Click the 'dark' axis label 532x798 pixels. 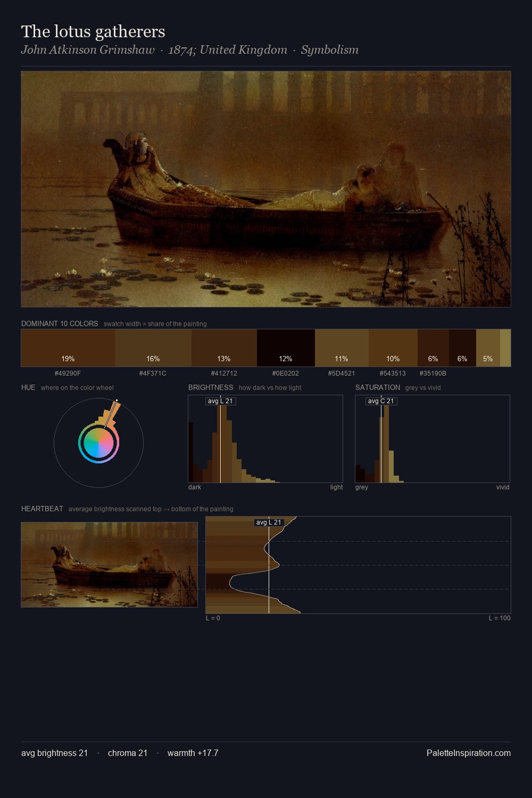point(195,487)
